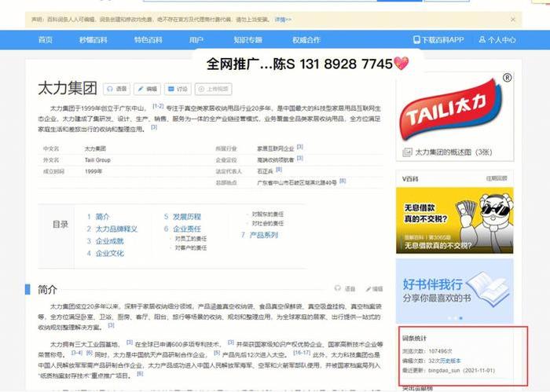This screenshot has width=550, height=392.
Task: Play the voice reading button beside the title
Action: tap(117, 89)
